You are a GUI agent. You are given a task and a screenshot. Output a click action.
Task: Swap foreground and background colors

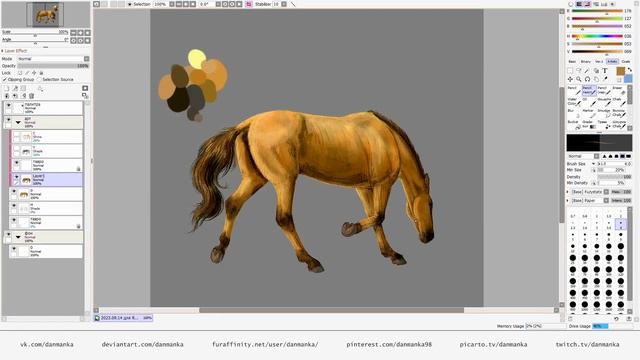click(630, 70)
